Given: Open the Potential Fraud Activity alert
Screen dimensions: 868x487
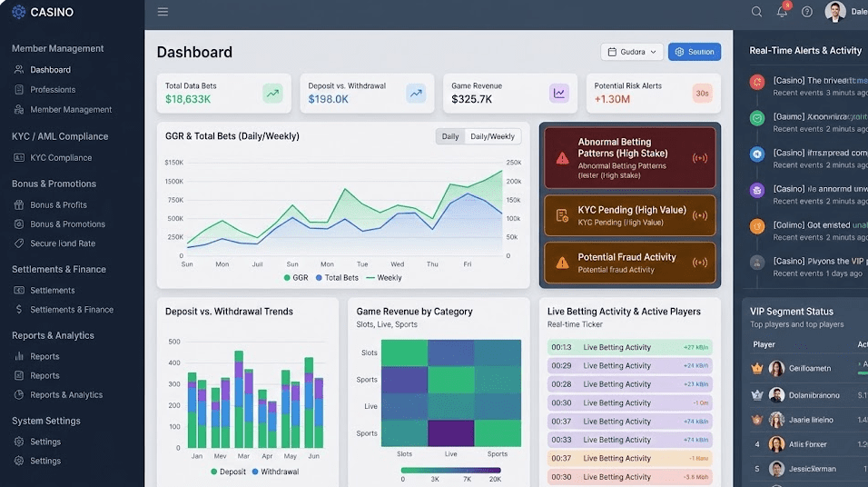Looking at the screenshot, I should [627, 263].
